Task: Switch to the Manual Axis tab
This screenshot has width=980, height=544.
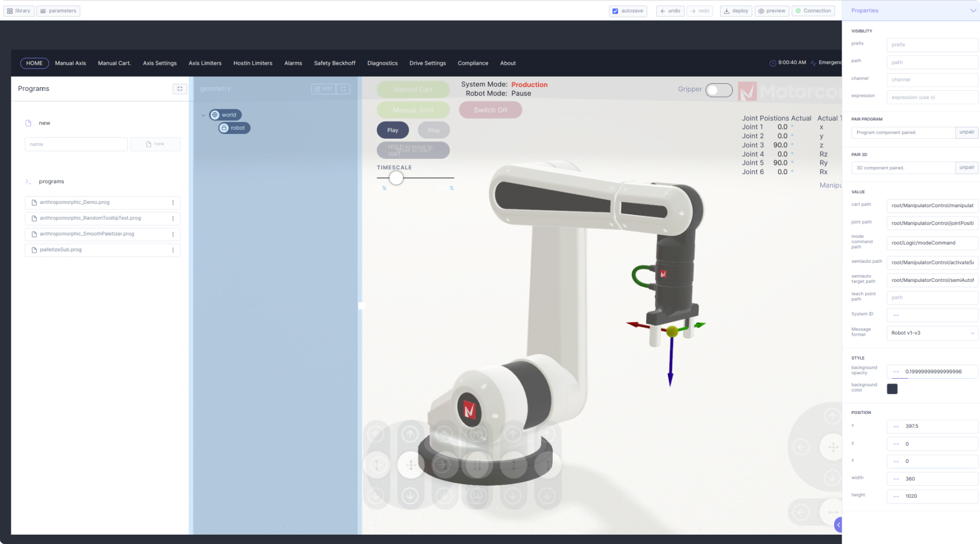Action: click(70, 63)
